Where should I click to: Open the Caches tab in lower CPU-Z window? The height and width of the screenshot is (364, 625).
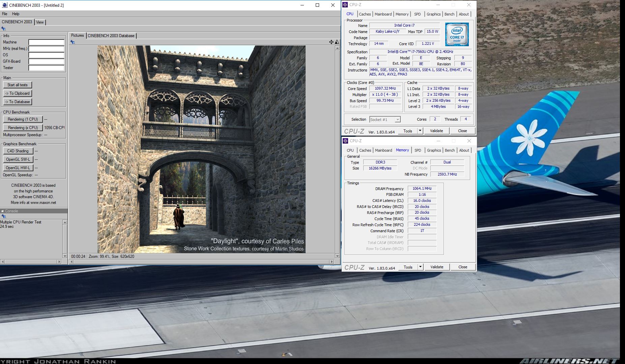(365, 150)
